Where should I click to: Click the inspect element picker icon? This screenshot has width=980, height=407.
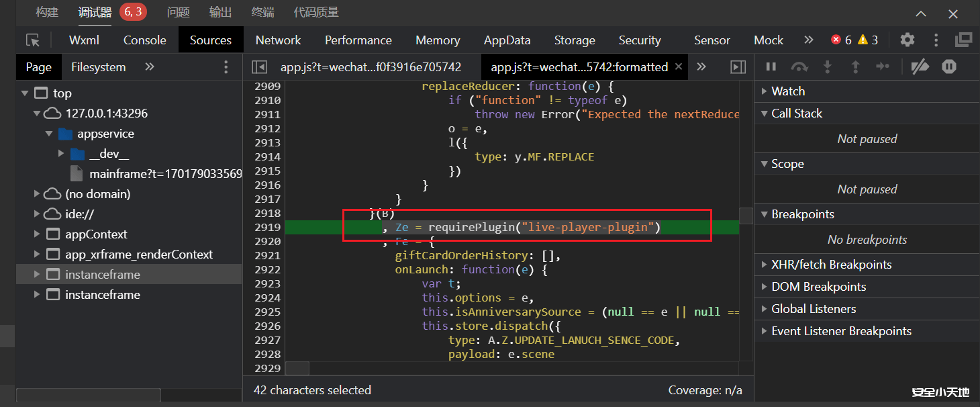pyautogui.click(x=33, y=40)
